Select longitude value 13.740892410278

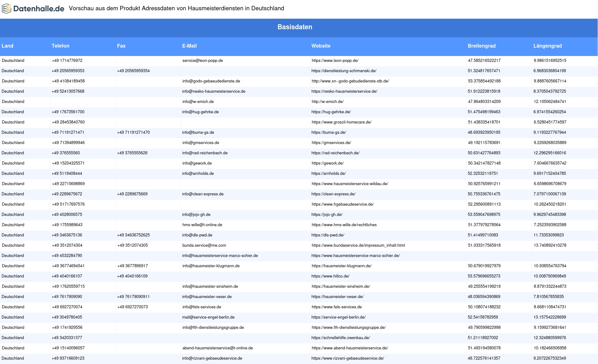[x=550, y=245]
